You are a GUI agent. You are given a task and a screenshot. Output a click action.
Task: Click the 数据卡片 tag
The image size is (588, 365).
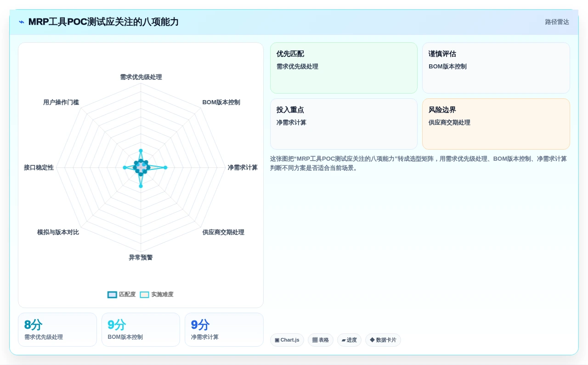pos(383,340)
